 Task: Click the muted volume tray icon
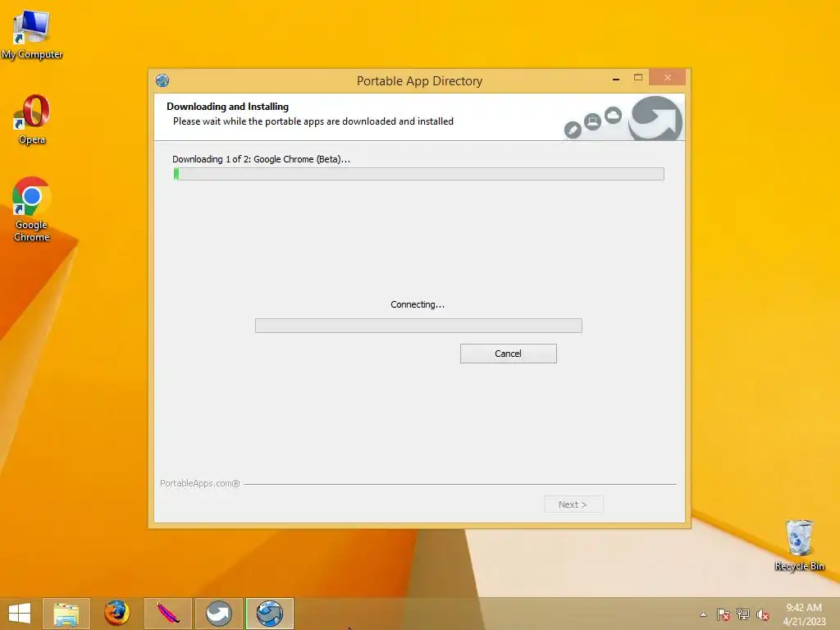763,614
